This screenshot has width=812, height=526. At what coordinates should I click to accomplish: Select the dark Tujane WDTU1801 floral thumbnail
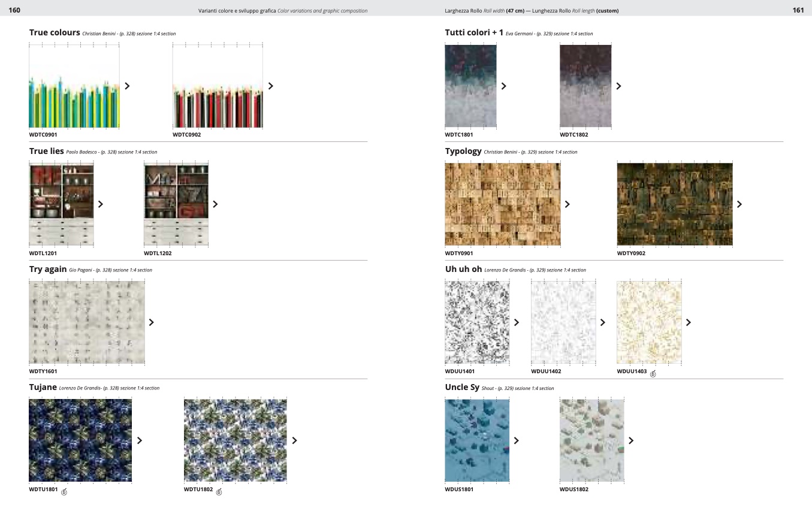tap(80, 441)
